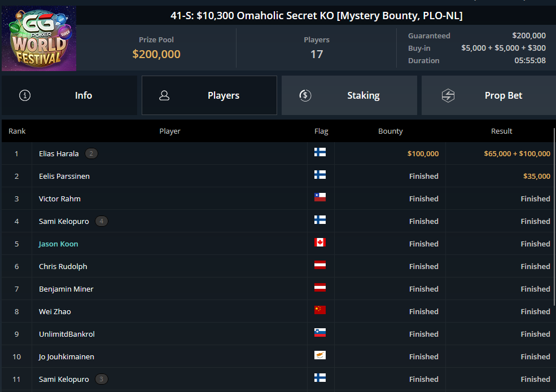Open the Staking tab

point(349,95)
